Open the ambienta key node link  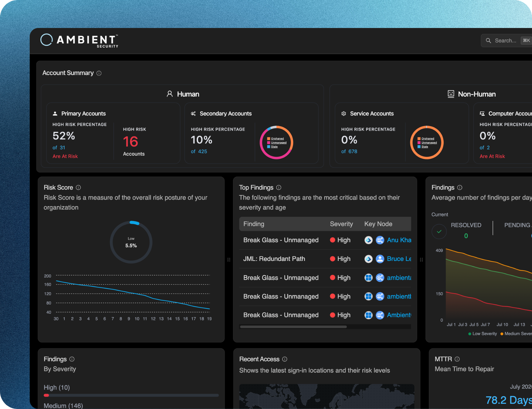tap(399, 278)
